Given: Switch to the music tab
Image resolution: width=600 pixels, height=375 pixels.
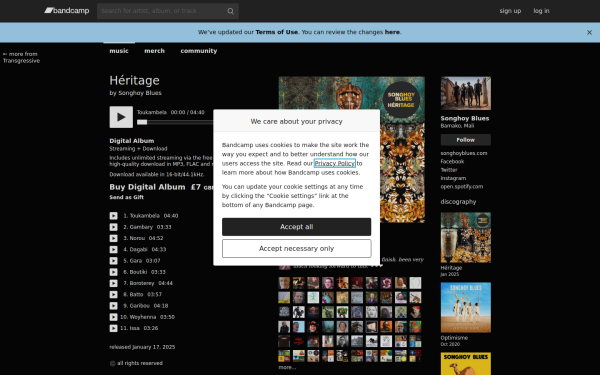Looking at the screenshot, I should click(119, 51).
